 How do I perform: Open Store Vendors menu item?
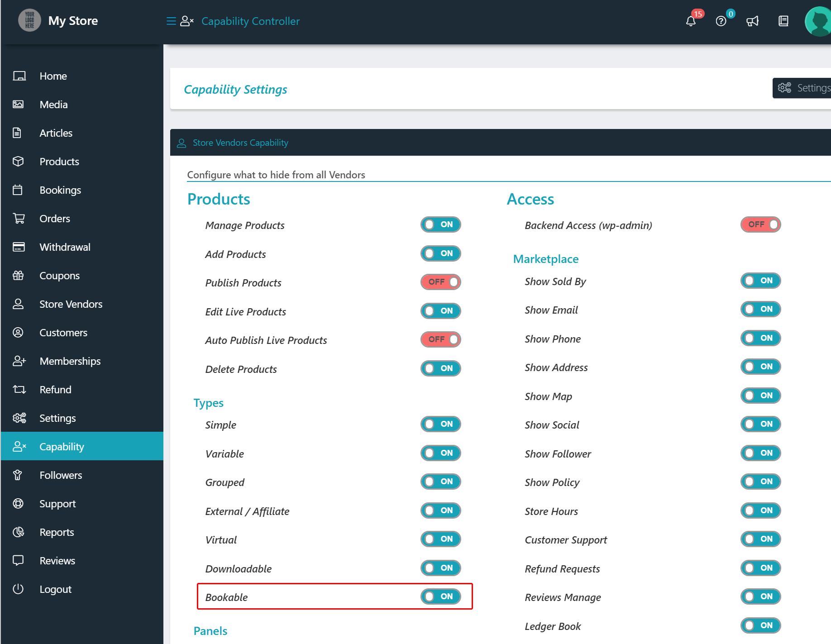[82, 304]
